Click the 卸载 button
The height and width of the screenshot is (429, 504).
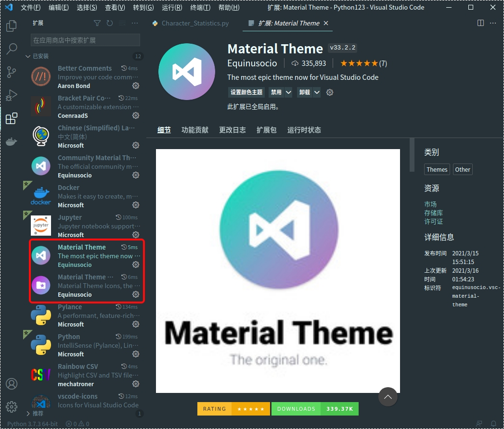[x=305, y=92]
